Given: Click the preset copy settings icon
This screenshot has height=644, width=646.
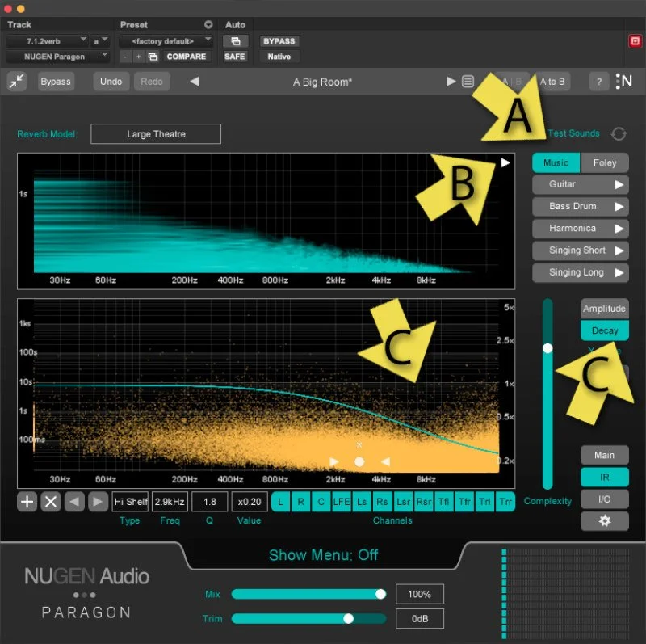Looking at the screenshot, I should click(153, 57).
